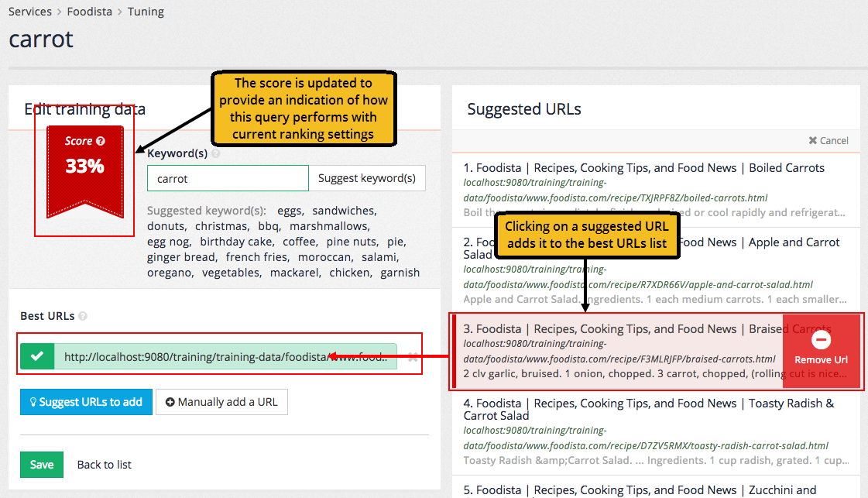Click the green checkmark beside the best URL
This screenshot has width=868, height=498.
[x=37, y=356]
